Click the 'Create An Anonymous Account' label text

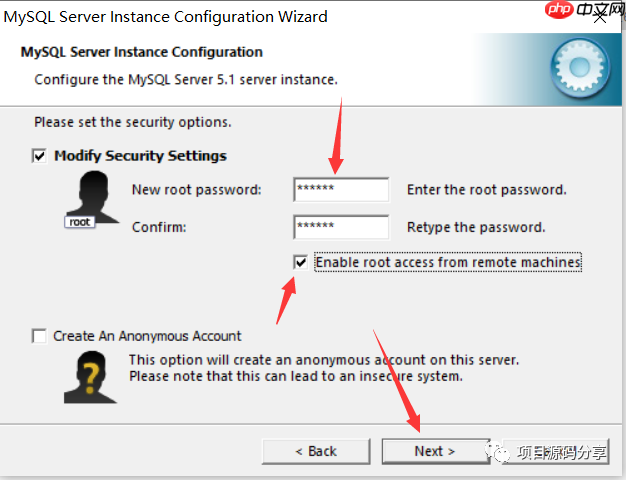pyautogui.click(x=147, y=336)
